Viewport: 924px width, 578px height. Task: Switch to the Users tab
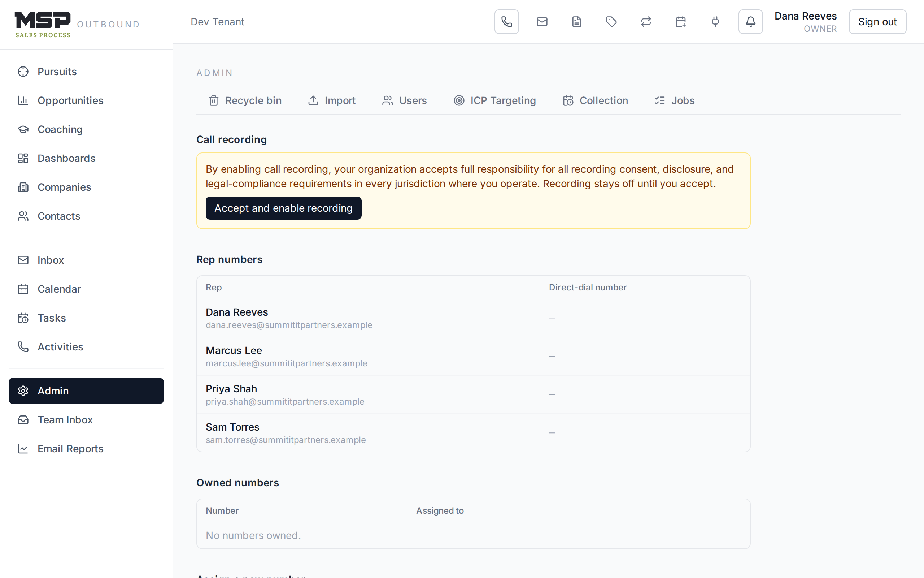(405, 100)
